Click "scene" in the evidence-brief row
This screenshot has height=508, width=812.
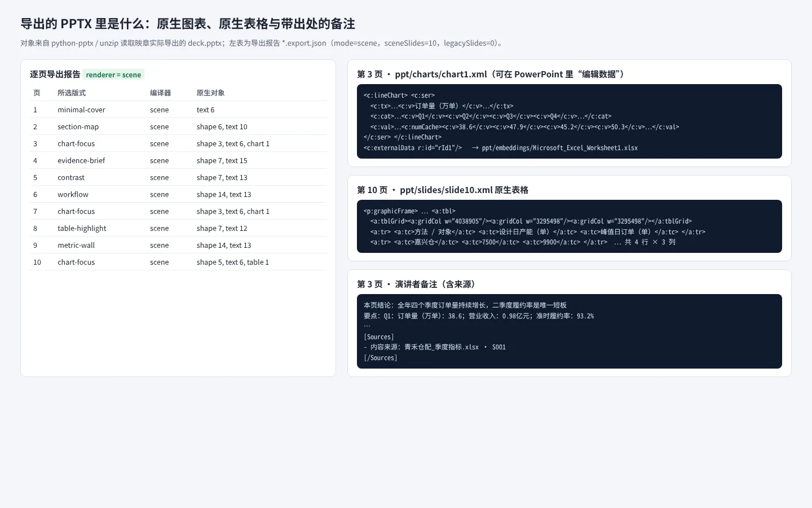[x=160, y=160]
